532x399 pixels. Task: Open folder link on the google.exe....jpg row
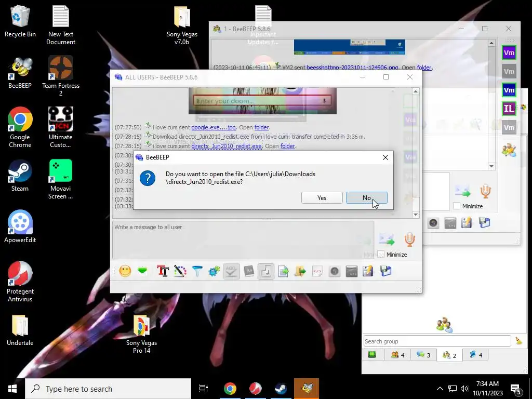click(x=262, y=127)
